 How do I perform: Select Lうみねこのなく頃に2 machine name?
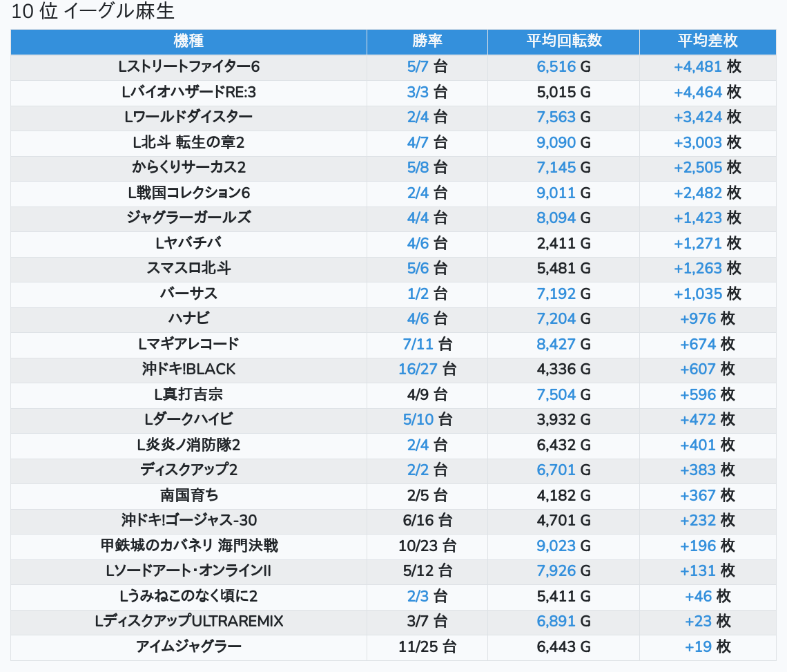click(188, 596)
